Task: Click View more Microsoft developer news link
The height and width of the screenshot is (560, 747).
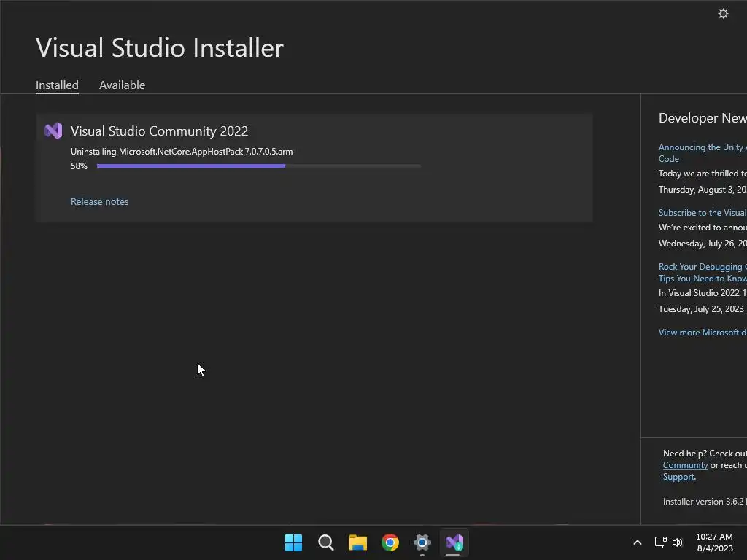Action: [703, 332]
